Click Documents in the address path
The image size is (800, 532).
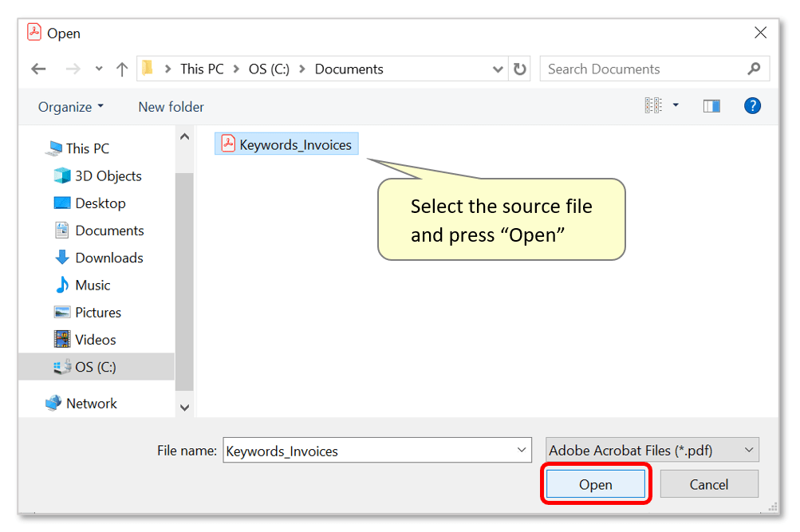coord(349,69)
